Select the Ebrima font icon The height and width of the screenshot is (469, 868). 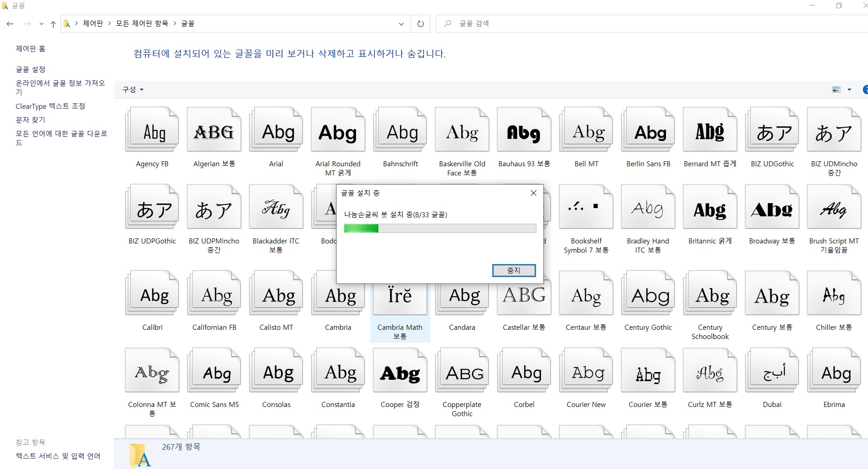[834, 370]
